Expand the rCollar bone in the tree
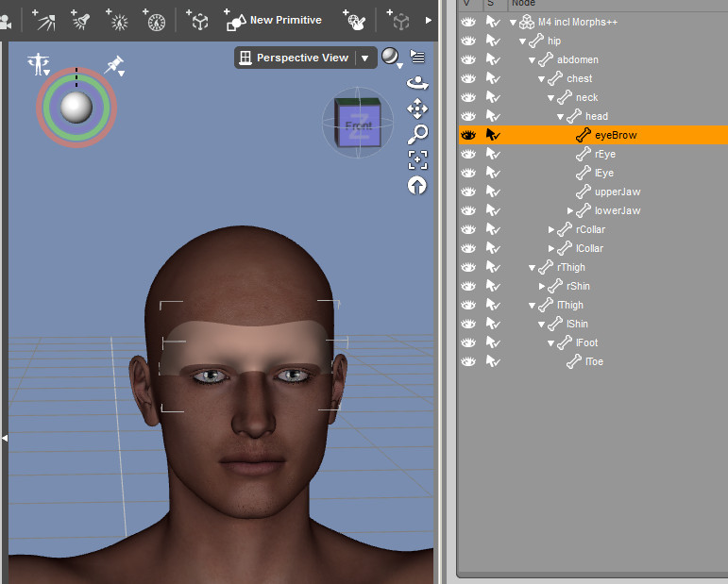Image resolution: width=728 pixels, height=584 pixels. pos(551,229)
